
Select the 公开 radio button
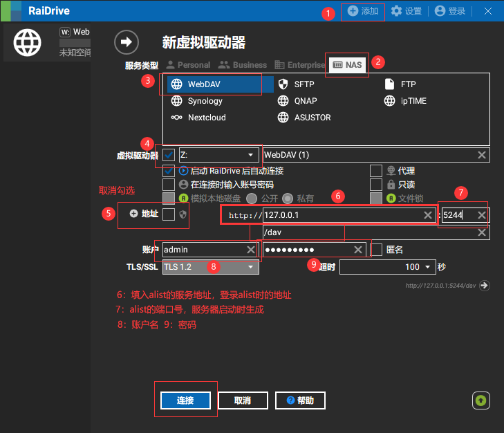(x=252, y=199)
